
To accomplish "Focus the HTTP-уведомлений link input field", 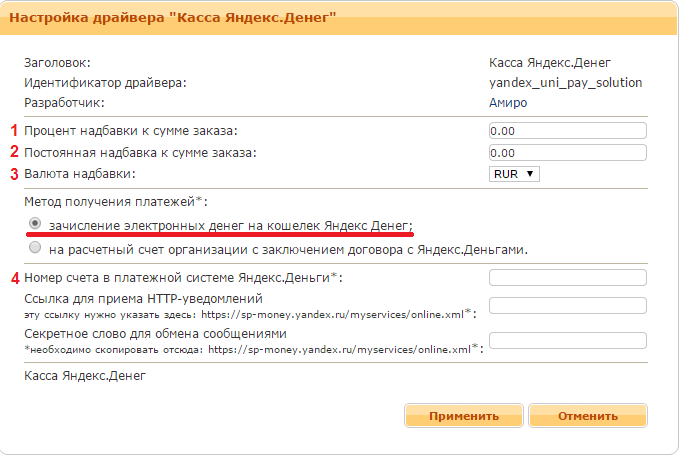I will [567, 305].
